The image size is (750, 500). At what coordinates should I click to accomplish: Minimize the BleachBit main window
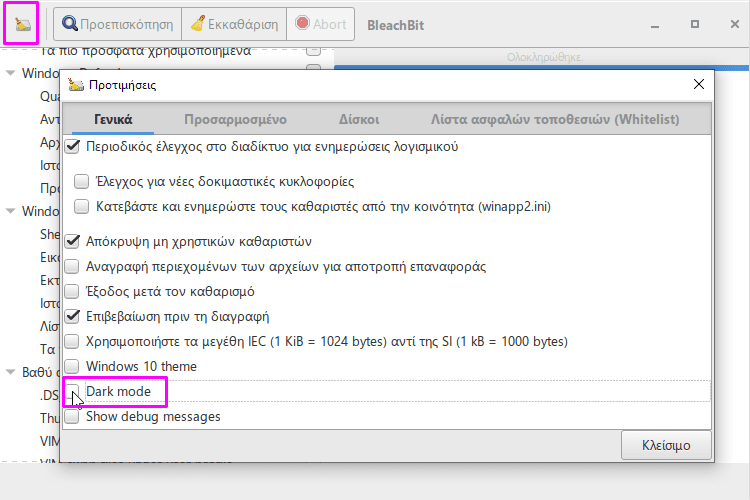[655, 25]
